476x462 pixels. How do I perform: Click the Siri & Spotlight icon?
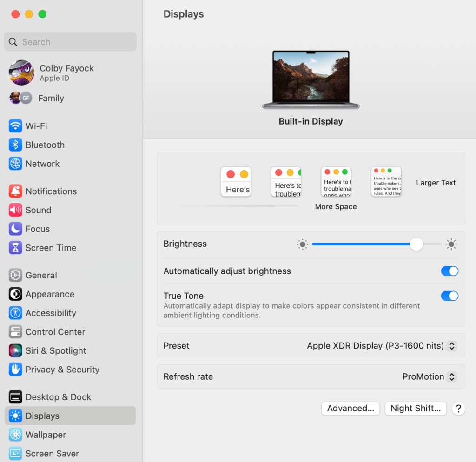tap(15, 350)
